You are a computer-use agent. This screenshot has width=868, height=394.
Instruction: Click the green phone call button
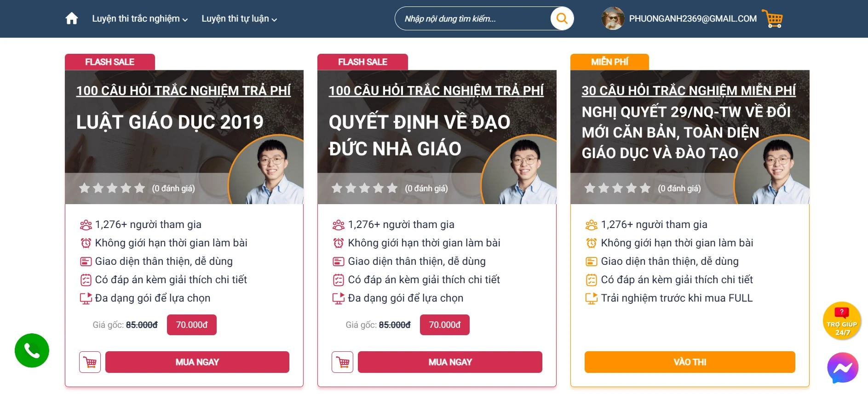[x=32, y=350]
